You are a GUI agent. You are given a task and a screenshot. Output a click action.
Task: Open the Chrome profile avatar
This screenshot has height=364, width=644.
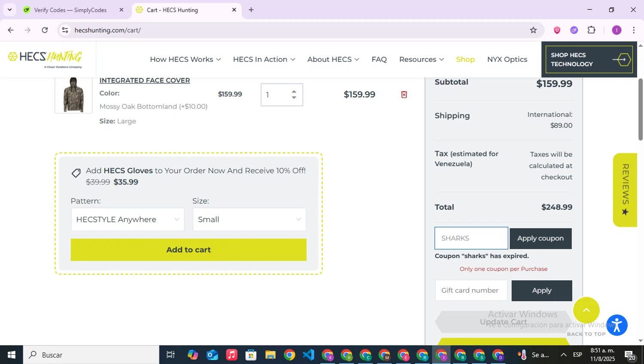pos(617,30)
